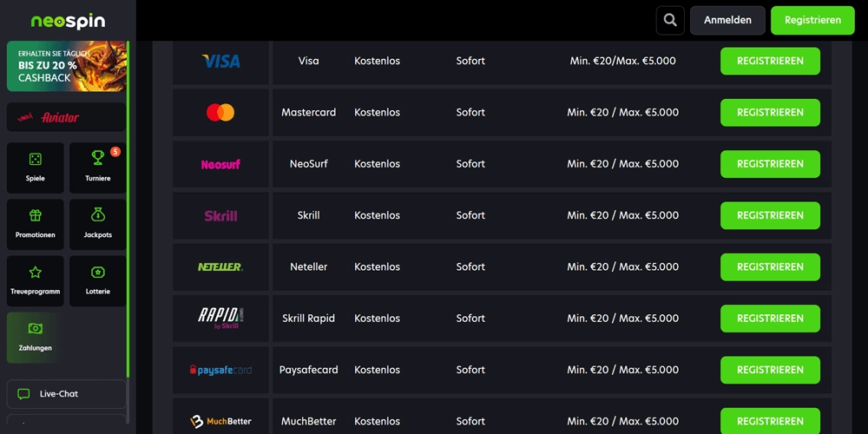Open the Live-Chat sidebar item
The image size is (868, 434).
(67, 394)
